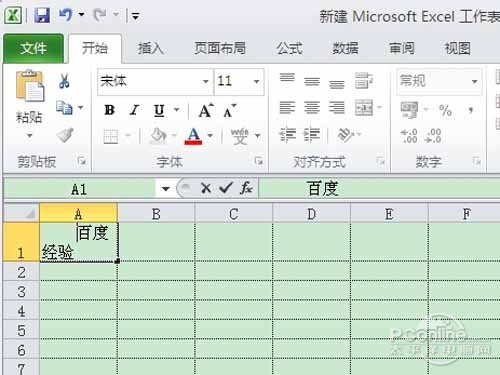Open the 字体 font dialog launcher

(x=258, y=161)
